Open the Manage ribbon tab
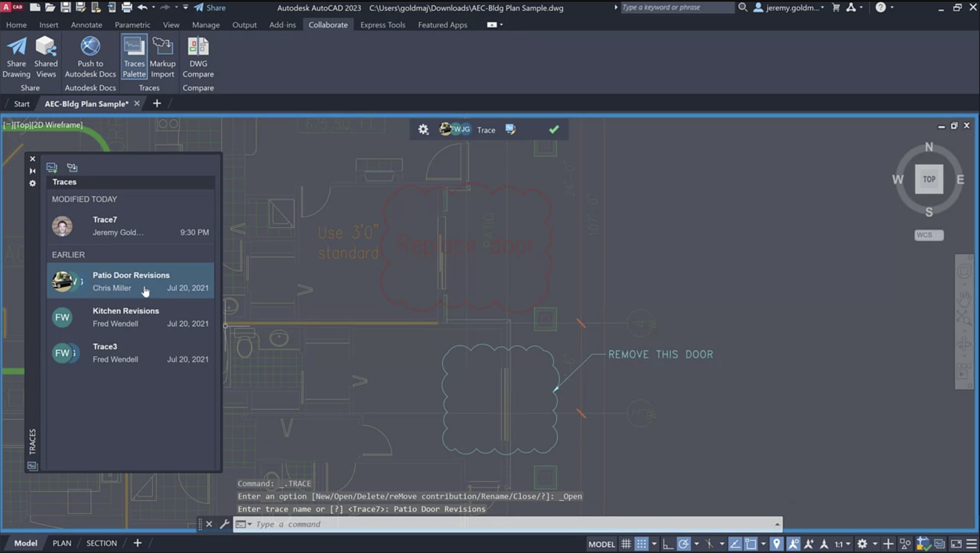980x553 pixels. point(206,25)
